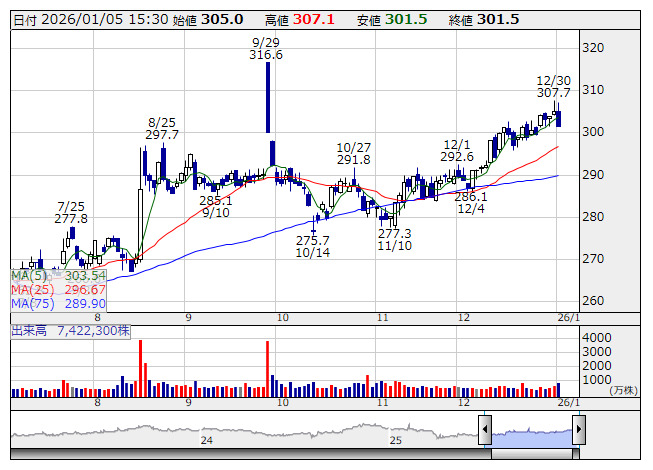Click the 4000 volume axis label
Screen dimensions: 653x470
coord(596,338)
